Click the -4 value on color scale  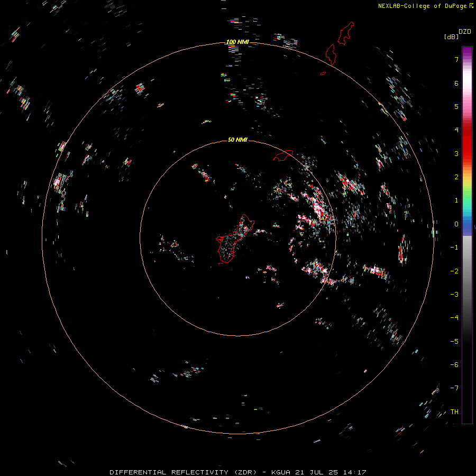point(454,318)
